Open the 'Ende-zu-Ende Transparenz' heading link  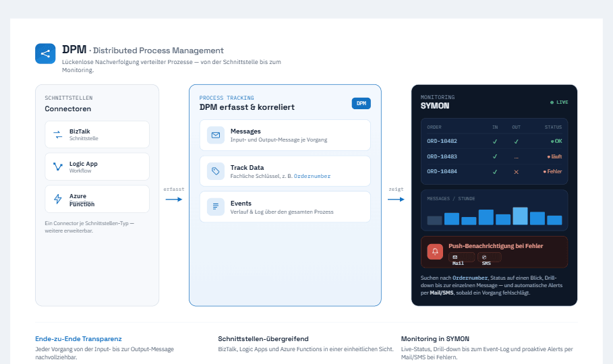pyautogui.click(x=78, y=339)
